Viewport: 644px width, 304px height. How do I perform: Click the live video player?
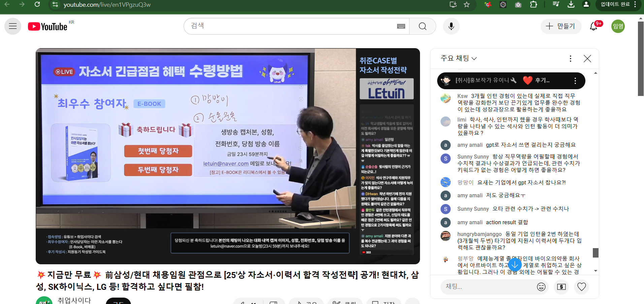point(228,156)
